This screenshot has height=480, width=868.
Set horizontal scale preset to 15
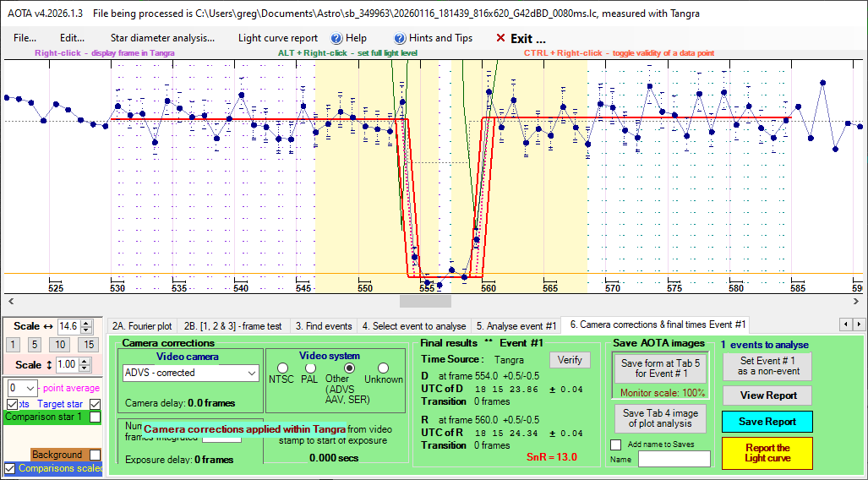(88, 344)
